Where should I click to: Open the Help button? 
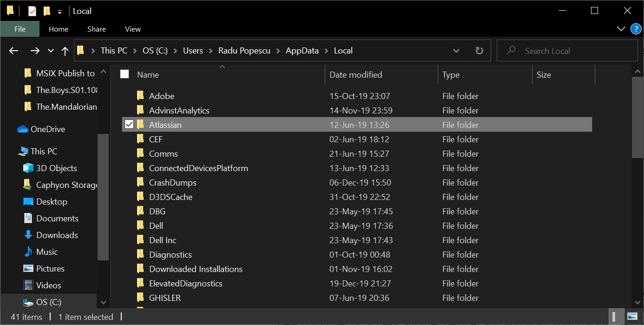tap(636, 29)
